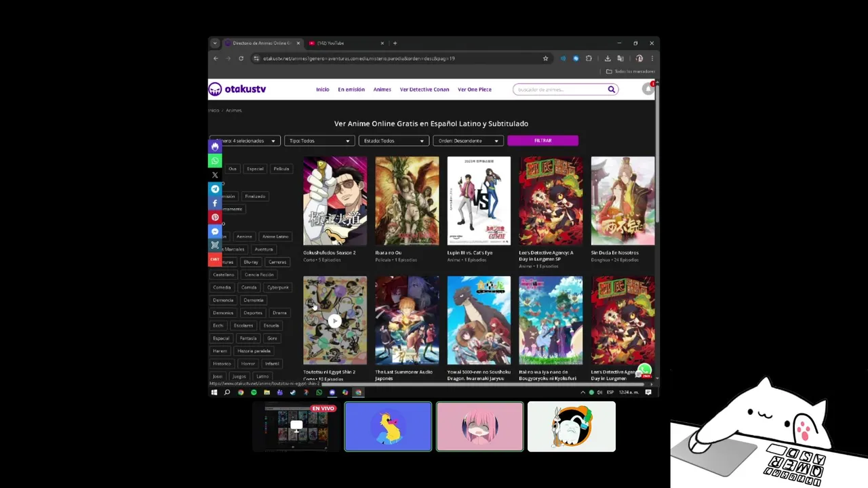Image resolution: width=868 pixels, height=488 pixels.
Task: Select the Directorio de Animes Online tab
Action: coord(262,43)
